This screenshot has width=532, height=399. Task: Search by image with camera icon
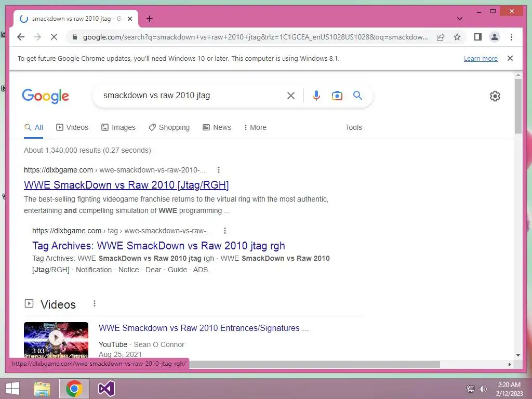[337, 96]
